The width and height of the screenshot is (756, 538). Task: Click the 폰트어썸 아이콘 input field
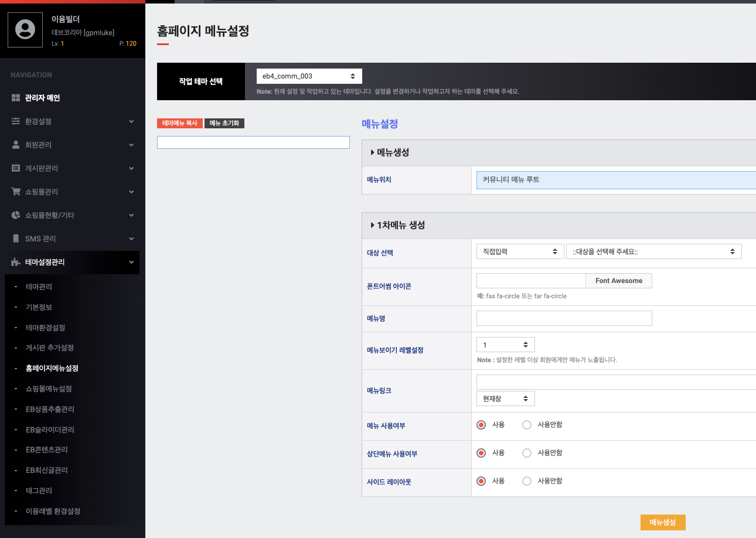coord(531,281)
